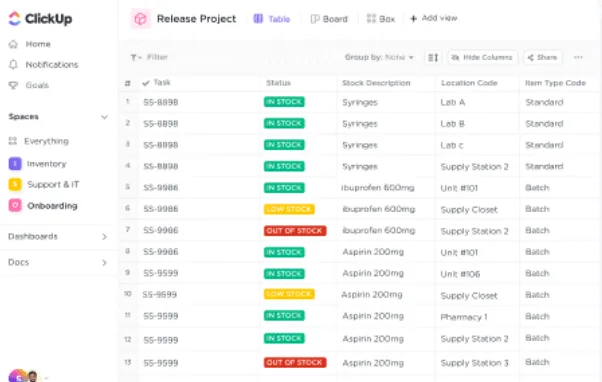Collapse the Spaces section chevron

pyautogui.click(x=104, y=117)
